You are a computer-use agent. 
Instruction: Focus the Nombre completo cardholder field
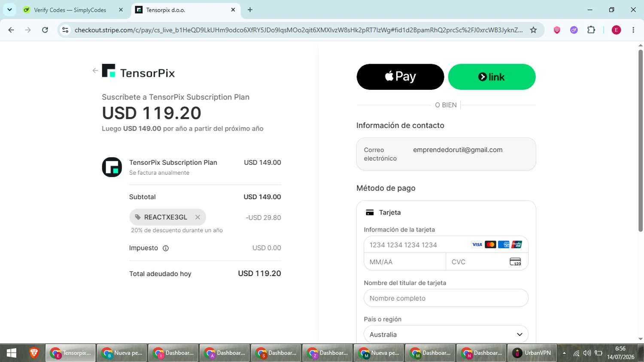446,298
